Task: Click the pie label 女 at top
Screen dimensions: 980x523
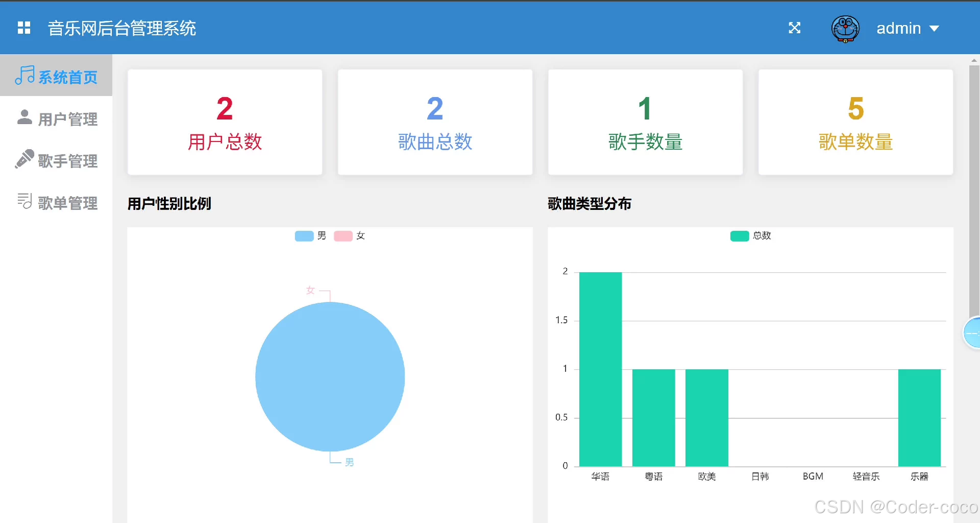Action: point(310,290)
